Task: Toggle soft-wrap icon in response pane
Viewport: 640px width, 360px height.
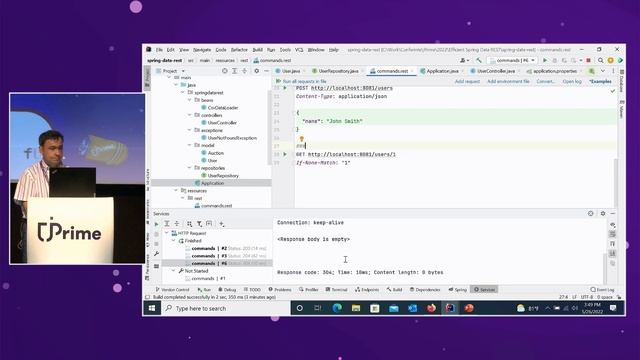Action: [612, 234]
